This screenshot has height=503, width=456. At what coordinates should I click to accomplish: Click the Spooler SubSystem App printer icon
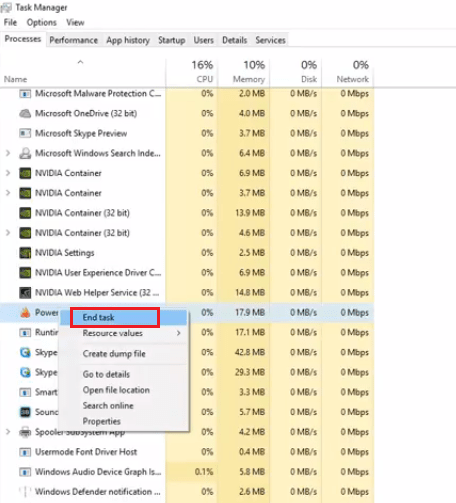[x=25, y=432]
